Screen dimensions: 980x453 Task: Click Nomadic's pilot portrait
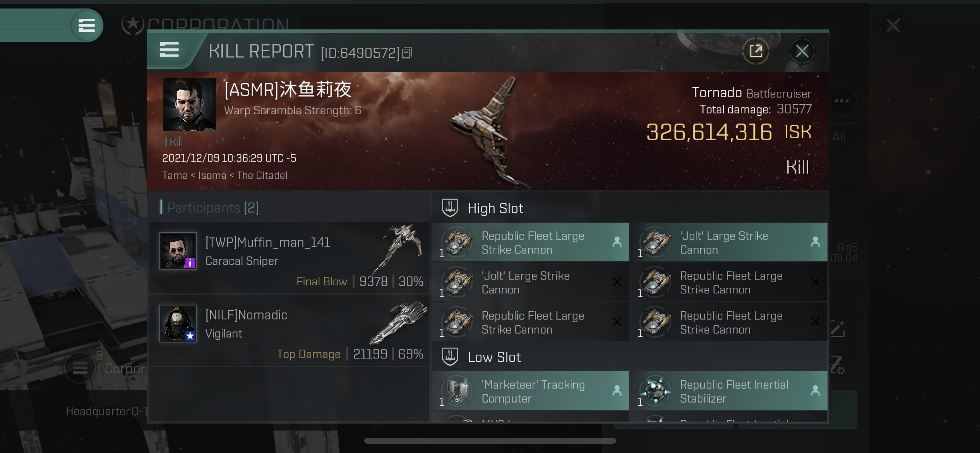[x=178, y=323]
